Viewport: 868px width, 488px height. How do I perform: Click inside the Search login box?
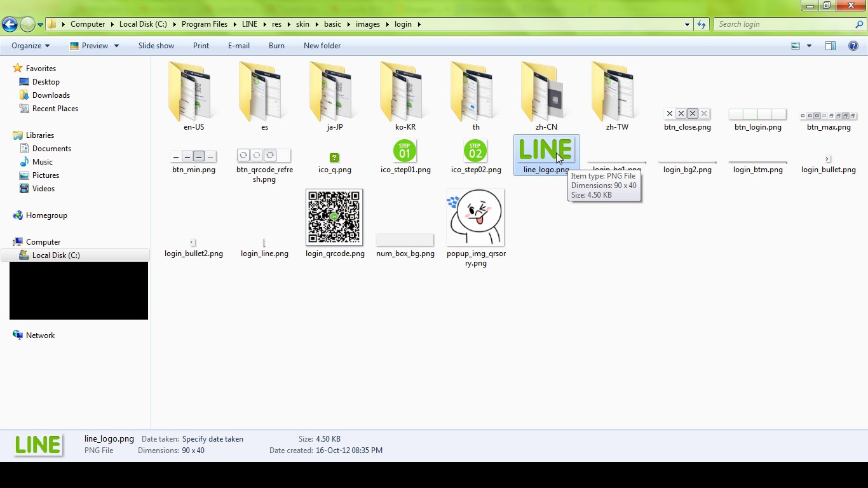pos(782,24)
